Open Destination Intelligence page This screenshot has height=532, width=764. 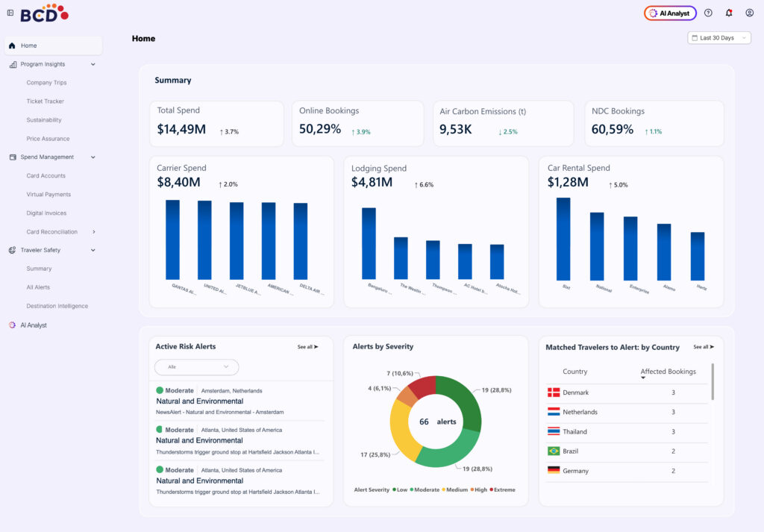(57, 306)
